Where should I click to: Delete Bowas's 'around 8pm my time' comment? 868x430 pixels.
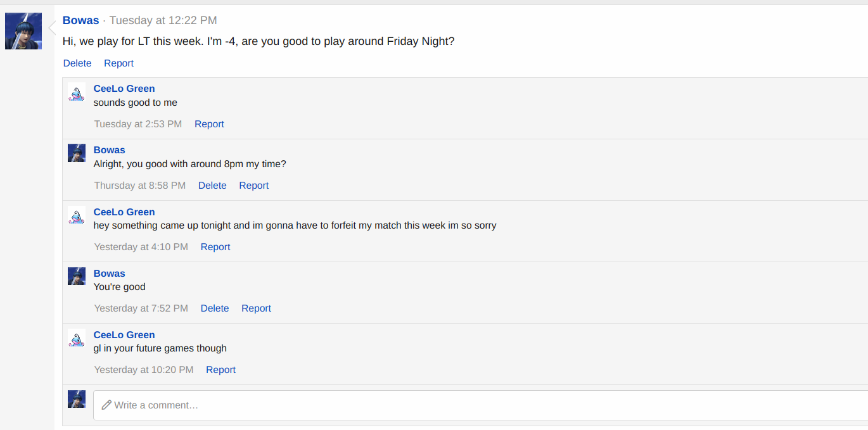click(212, 186)
